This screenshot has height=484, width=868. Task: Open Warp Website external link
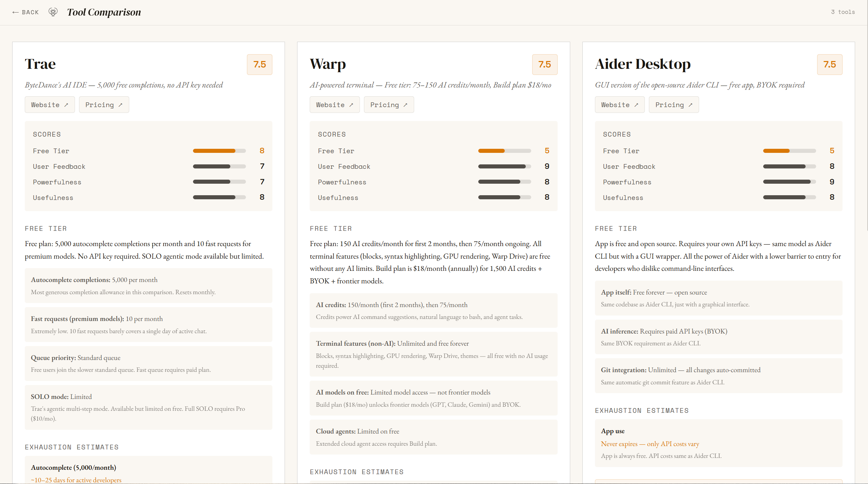pyautogui.click(x=334, y=105)
